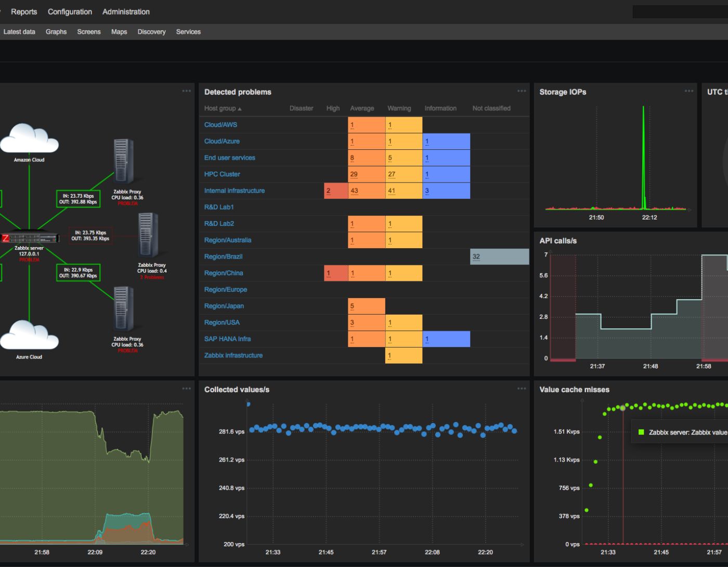Go to the Screens section

pos(89,32)
